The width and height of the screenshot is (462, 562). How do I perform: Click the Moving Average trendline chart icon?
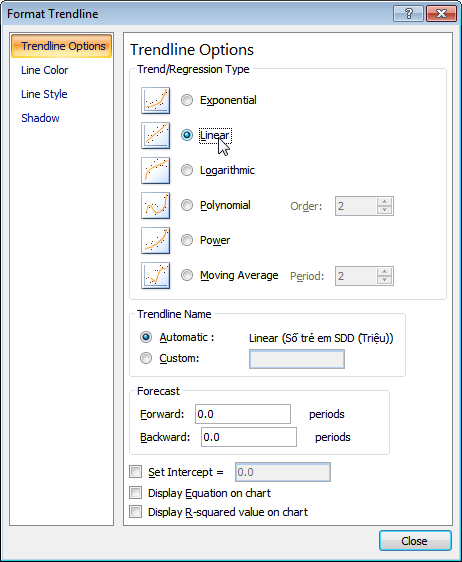click(156, 276)
